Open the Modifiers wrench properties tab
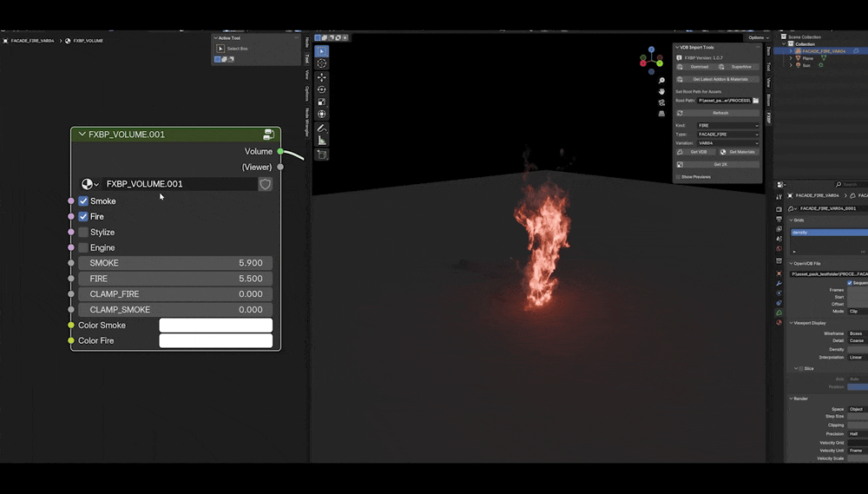Viewport: 868px width, 494px height. point(779,284)
